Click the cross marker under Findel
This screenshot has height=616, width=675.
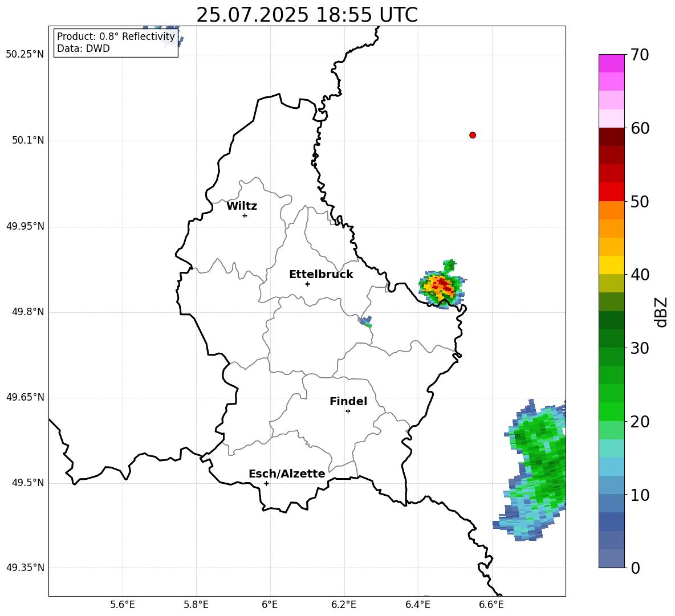(348, 411)
